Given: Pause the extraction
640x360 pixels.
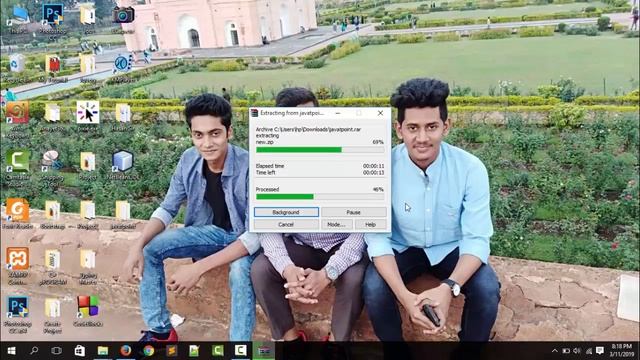Looking at the screenshot, I should pos(353,212).
